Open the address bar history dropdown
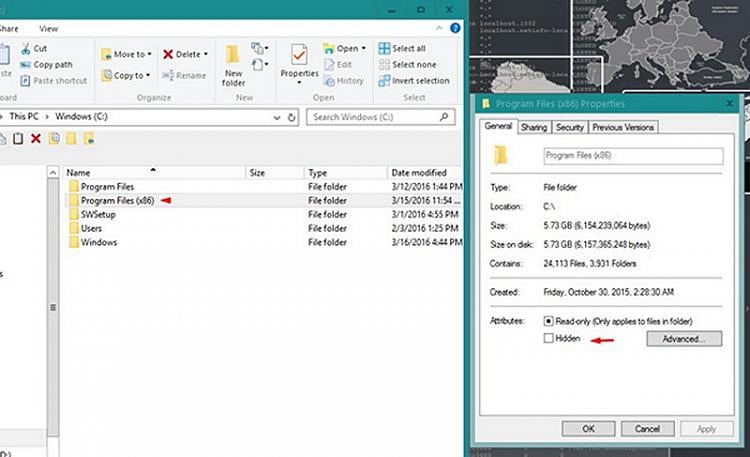The image size is (750, 457). (x=276, y=117)
